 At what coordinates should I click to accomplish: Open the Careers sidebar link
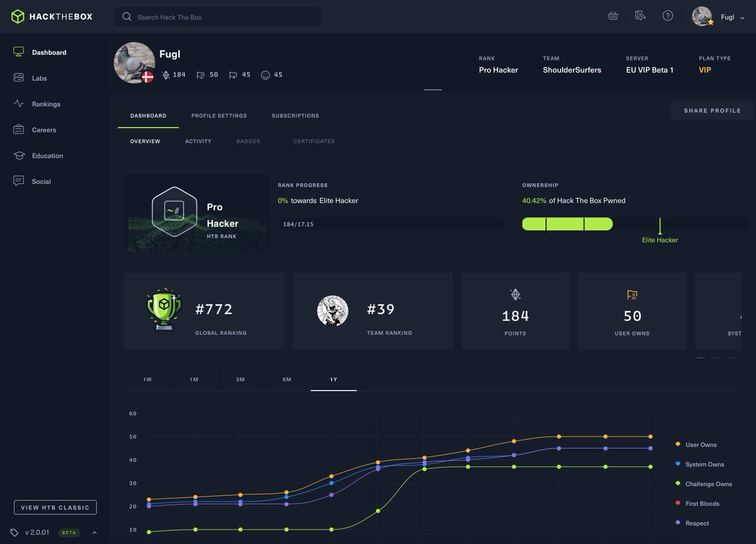[44, 130]
